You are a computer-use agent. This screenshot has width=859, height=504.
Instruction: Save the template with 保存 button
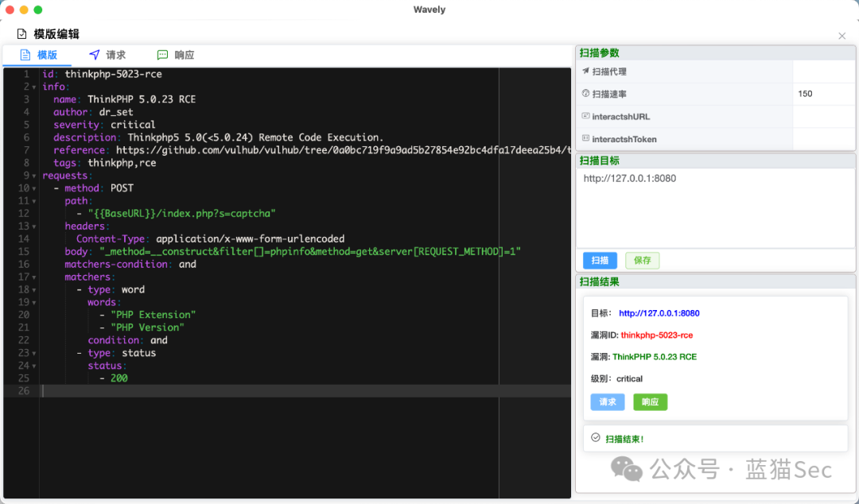[642, 260]
